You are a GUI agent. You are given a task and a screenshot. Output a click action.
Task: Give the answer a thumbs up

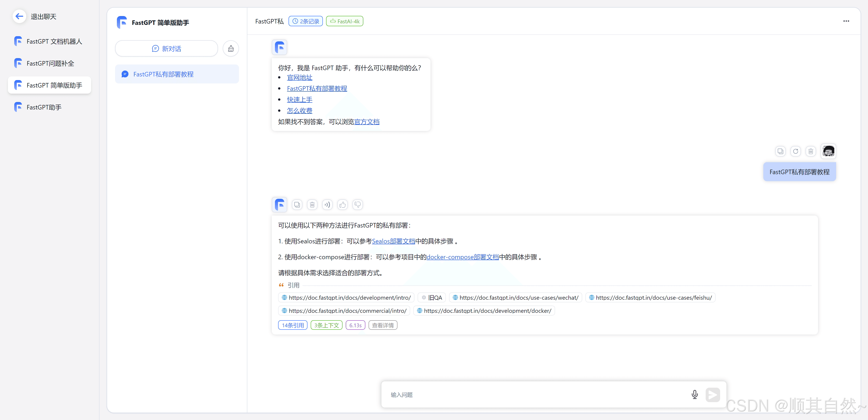pyautogui.click(x=342, y=205)
